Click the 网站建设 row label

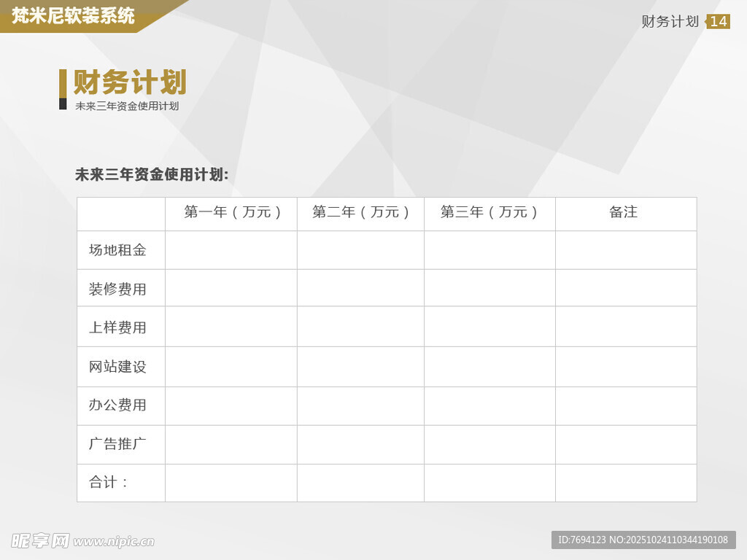(x=117, y=367)
